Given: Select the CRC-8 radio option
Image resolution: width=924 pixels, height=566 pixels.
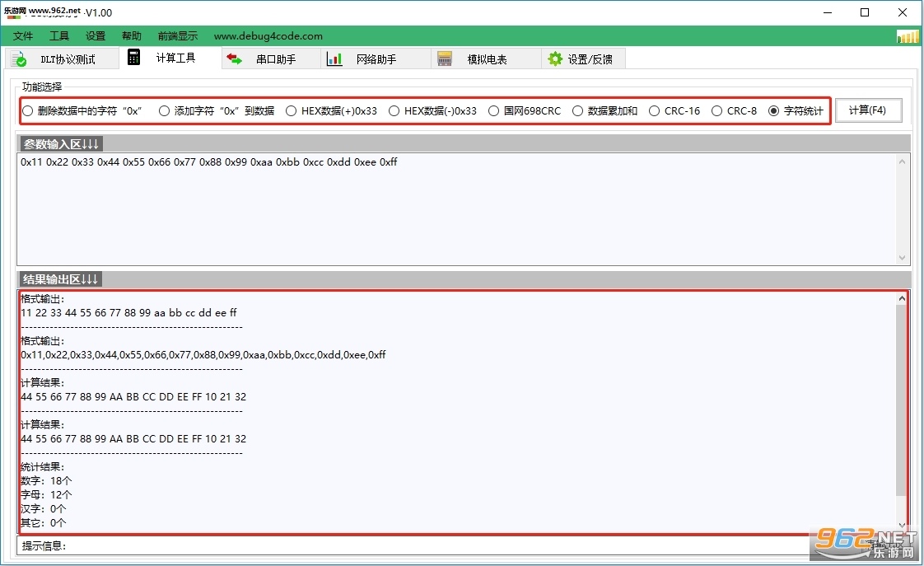Looking at the screenshot, I should (x=735, y=111).
